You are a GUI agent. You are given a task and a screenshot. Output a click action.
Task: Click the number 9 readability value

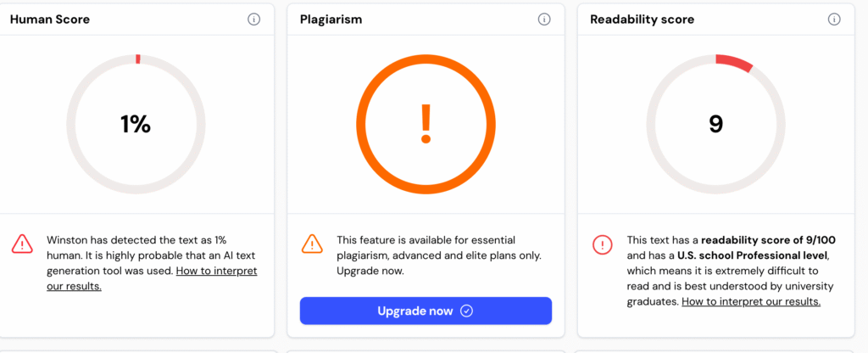click(715, 124)
